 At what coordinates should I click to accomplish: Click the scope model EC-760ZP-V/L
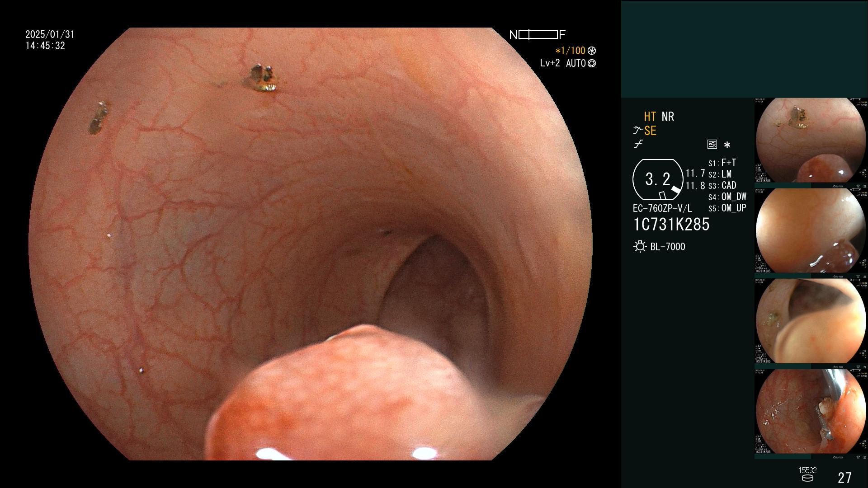[662, 208]
